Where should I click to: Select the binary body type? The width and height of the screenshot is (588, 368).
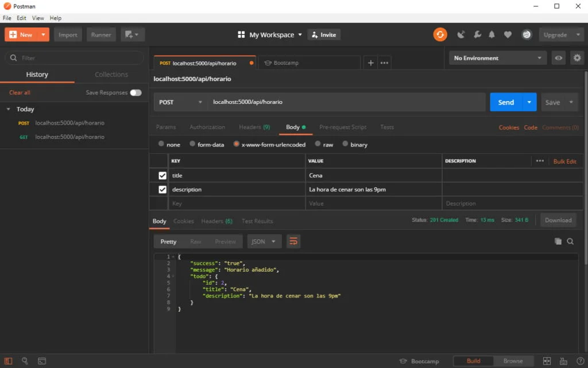click(x=345, y=144)
